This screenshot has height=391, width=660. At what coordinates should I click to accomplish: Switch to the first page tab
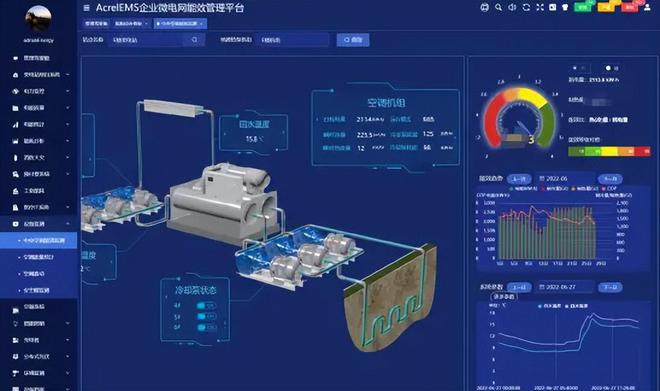pos(96,24)
